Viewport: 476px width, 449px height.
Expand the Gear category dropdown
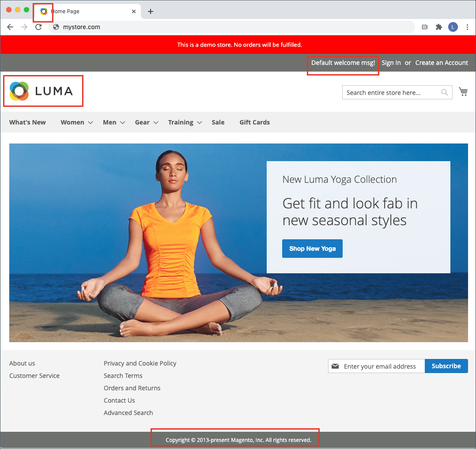pos(142,122)
